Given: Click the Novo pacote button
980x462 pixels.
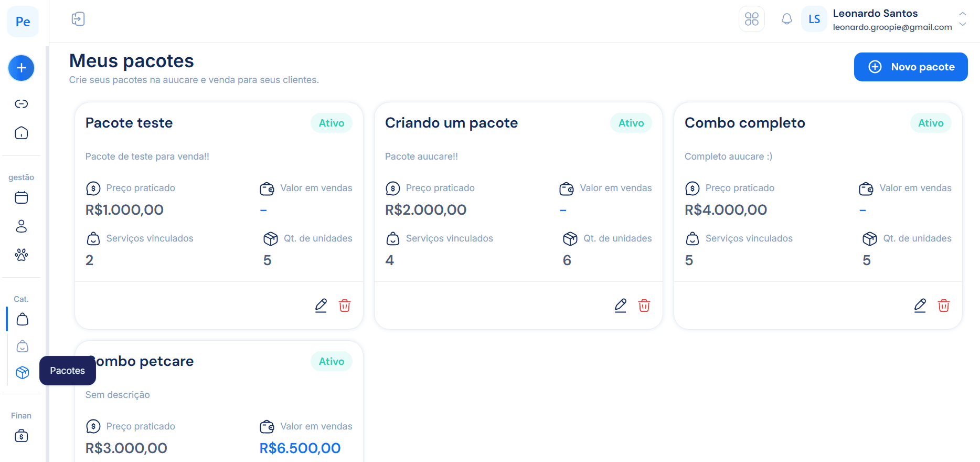Looking at the screenshot, I should [x=911, y=67].
